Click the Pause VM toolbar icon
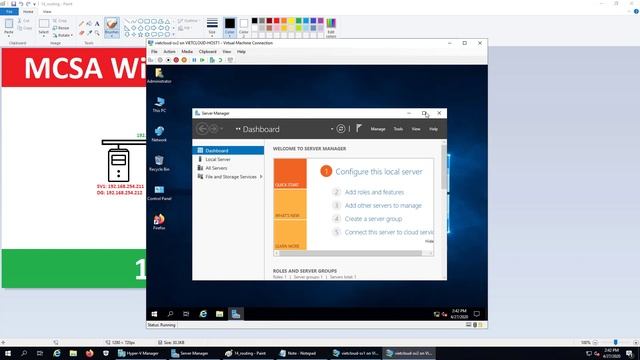This screenshot has height=360, width=640. coord(194,60)
